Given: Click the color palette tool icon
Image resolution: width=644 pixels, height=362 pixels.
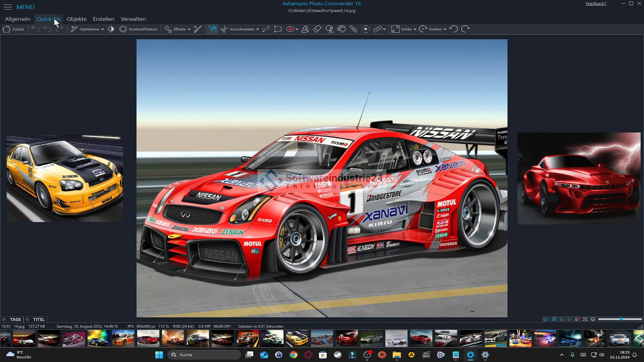Looking at the screenshot, I should click(341, 29).
